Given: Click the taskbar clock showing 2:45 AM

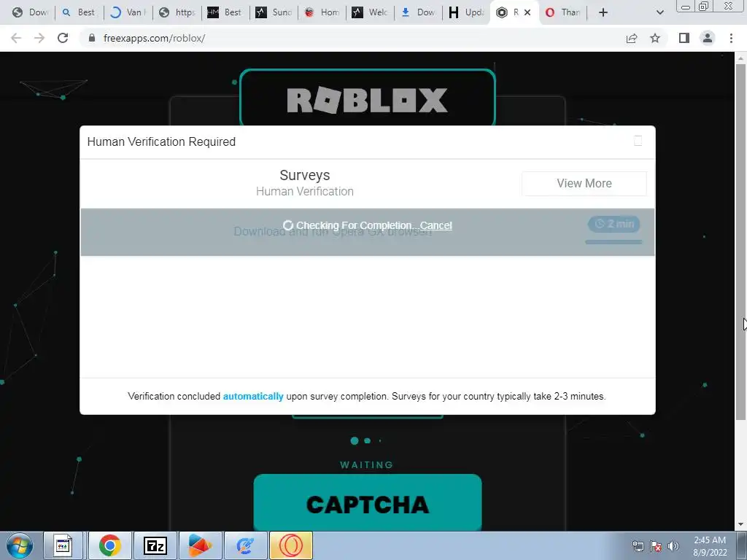Looking at the screenshot, I should tap(710, 546).
